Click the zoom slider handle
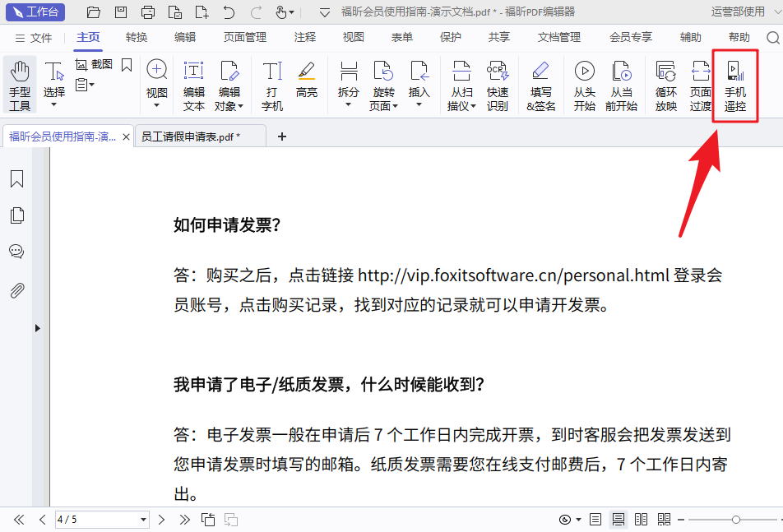The width and height of the screenshot is (783, 532). 735,520
